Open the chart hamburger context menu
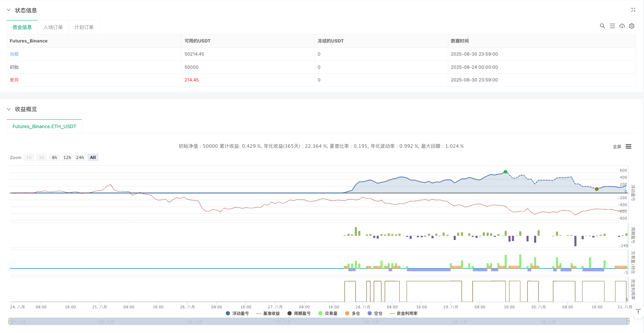644x333 pixels. point(629,147)
